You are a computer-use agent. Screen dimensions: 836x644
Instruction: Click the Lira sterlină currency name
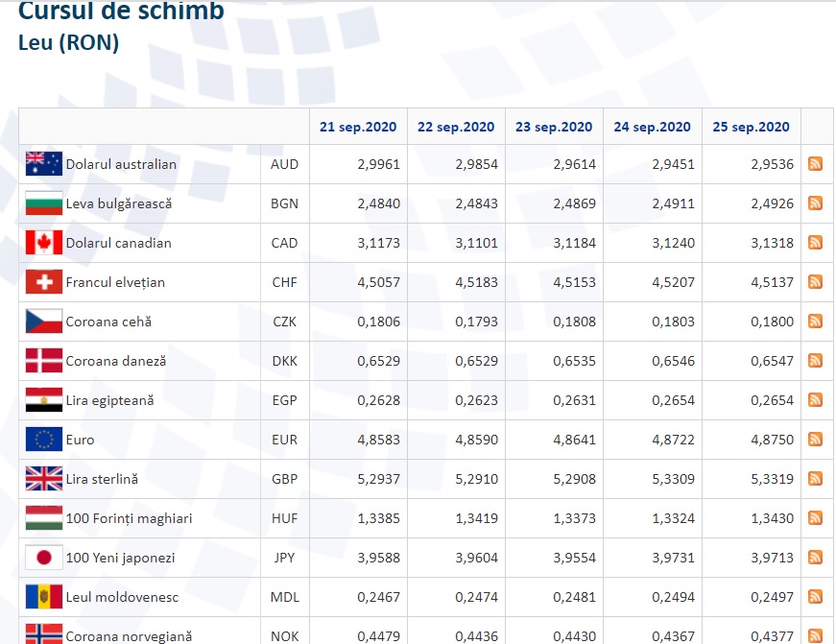102,479
